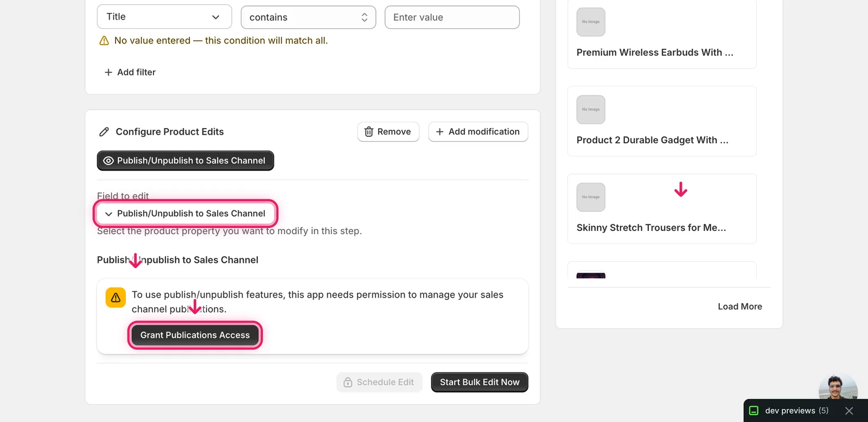Screen dimensions: 868x422
Task: Click the eye icon in Publish/Unpublish chip
Action: tap(108, 161)
